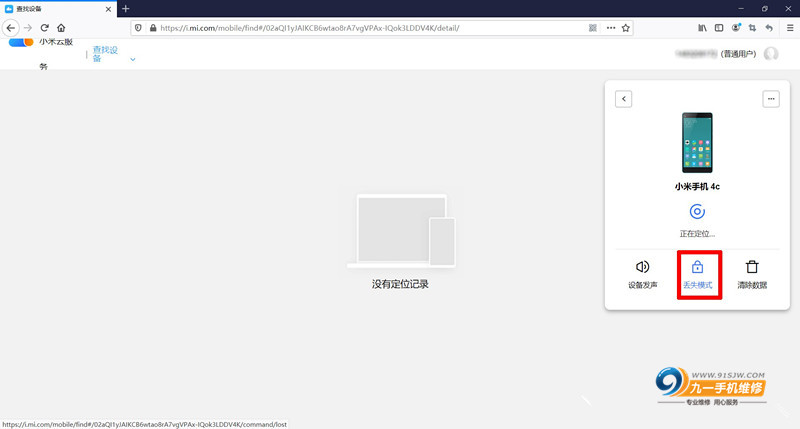Bookmark this page with the star
This screenshot has height=429, width=800.
[x=626, y=28]
